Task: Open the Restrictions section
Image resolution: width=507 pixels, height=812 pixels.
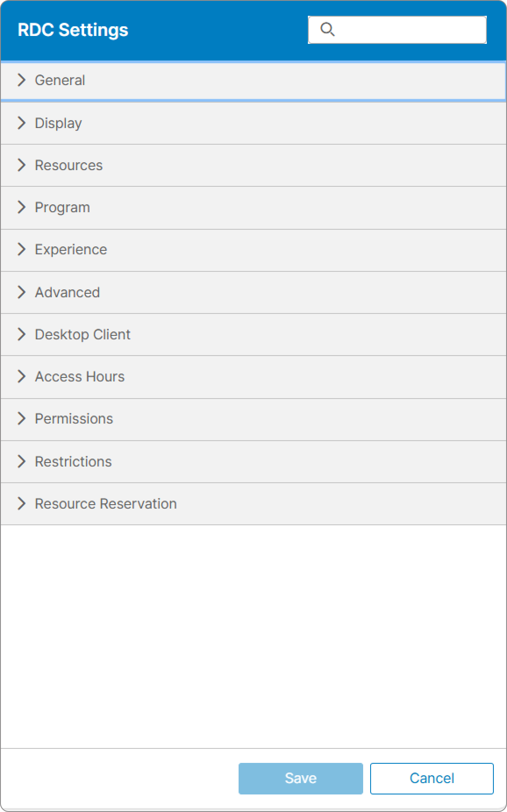Action: click(x=73, y=461)
